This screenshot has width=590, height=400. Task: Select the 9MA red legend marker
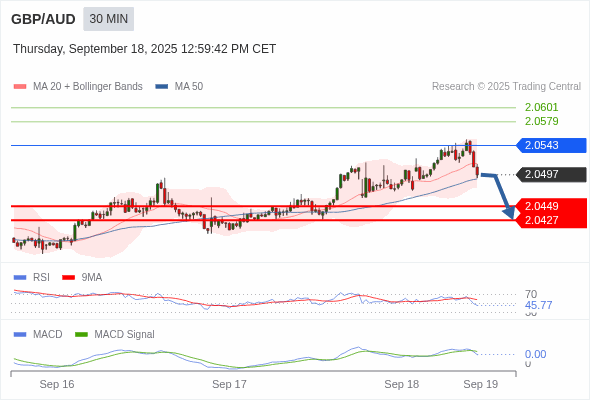coord(68,278)
